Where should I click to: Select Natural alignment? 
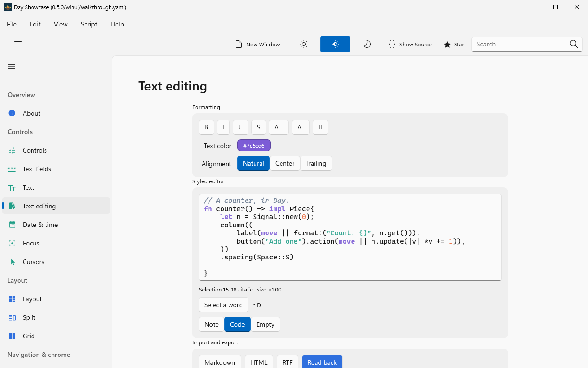click(254, 163)
